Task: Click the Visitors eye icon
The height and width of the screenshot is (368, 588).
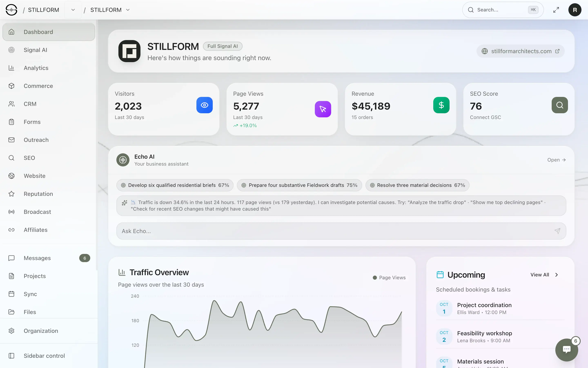Action: click(205, 105)
